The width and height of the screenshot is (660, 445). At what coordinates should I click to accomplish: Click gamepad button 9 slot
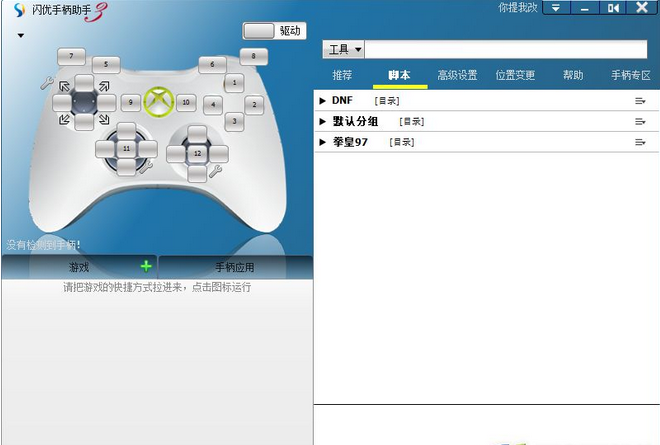click(x=130, y=102)
